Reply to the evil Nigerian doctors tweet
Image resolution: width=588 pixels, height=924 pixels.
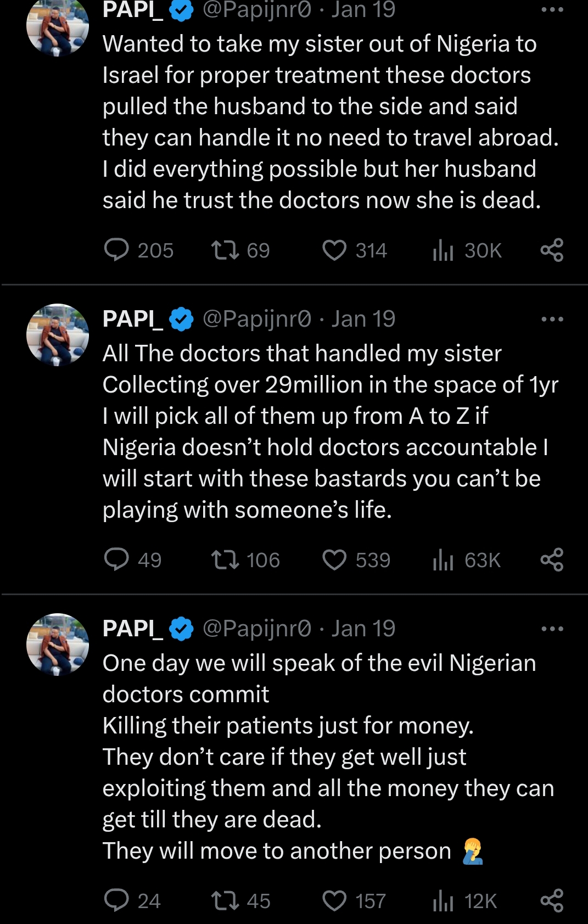(x=116, y=901)
